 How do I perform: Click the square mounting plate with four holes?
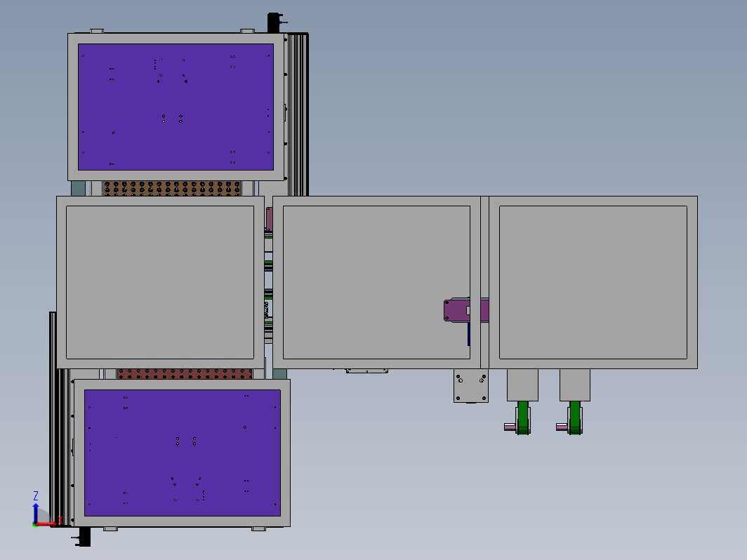pos(470,386)
